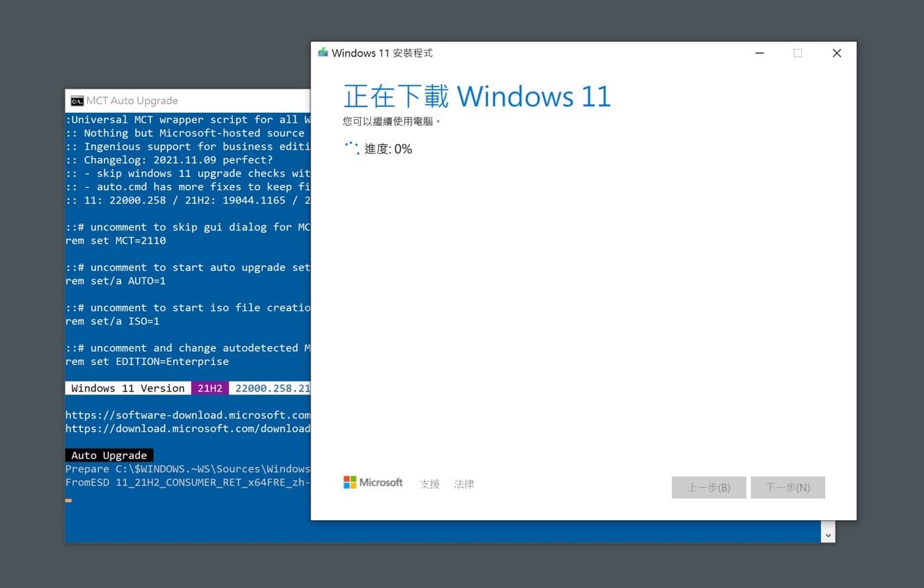Viewport: 924px width, 588px height.
Task: Click the 您可以繼續使用電腦 message
Action: point(391,121)
